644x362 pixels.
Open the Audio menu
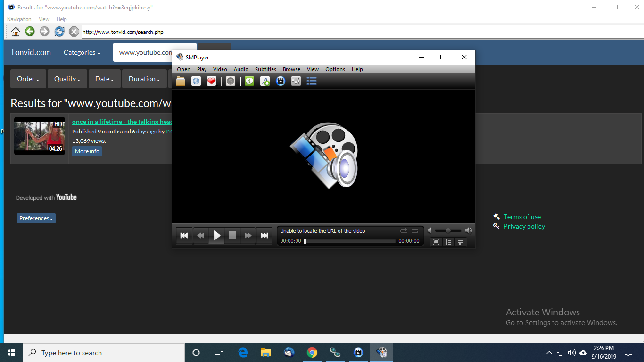click(x=241, y=69)
